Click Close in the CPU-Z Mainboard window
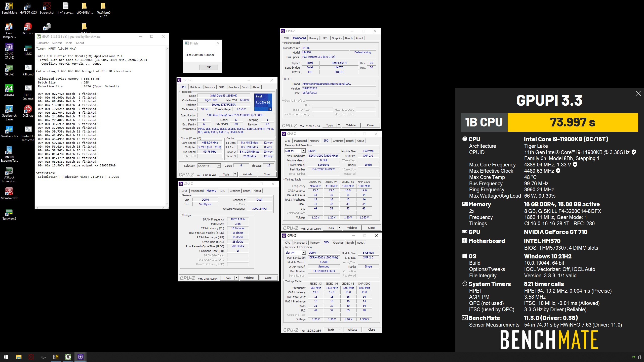Viewport: 644px width, 362px height. point(370,125)
